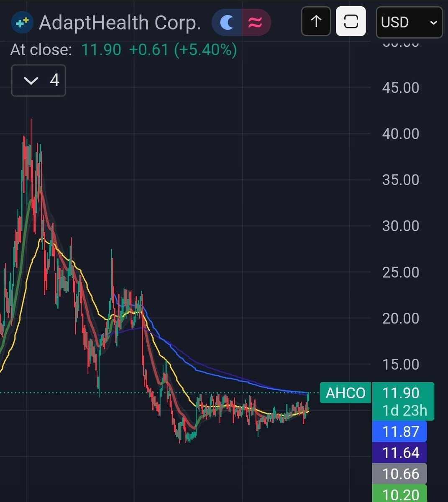Viewport: 448px width, 502px height.
Task: Toggle the moon after-hours session badge
Action: pos(227,23)
